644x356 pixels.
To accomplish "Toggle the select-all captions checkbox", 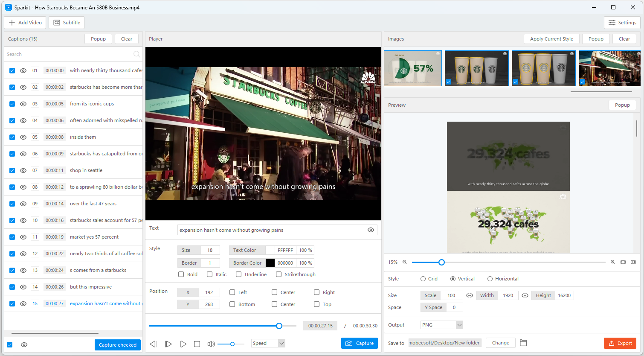I will tap(10, 345).
